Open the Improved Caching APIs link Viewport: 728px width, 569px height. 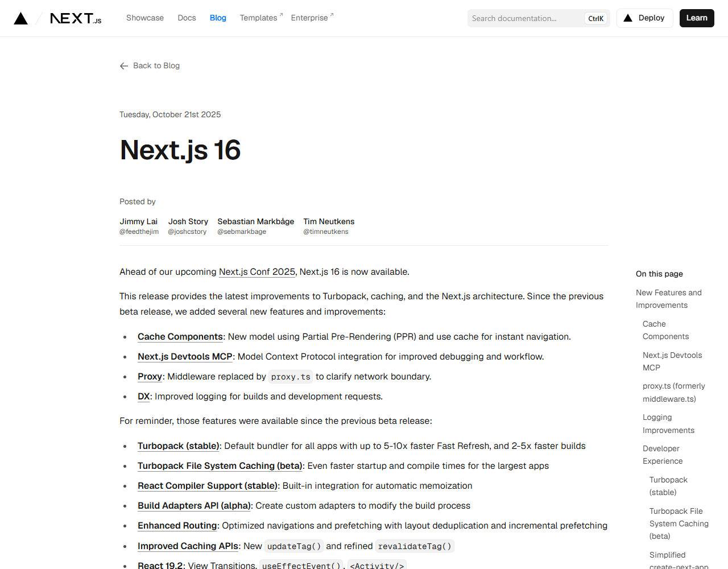click(x=188, y=546)
